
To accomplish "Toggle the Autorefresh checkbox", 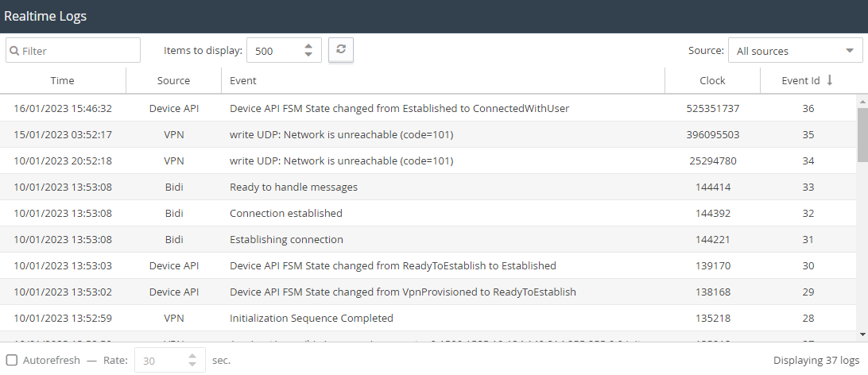I will pyautogui.click(x=12, y=361).
